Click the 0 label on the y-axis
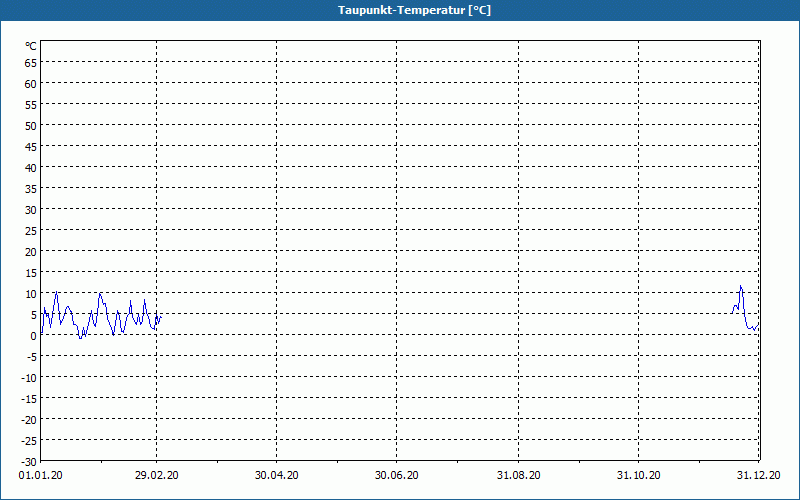This screenshot has height=500, width=800. (34, 335)
